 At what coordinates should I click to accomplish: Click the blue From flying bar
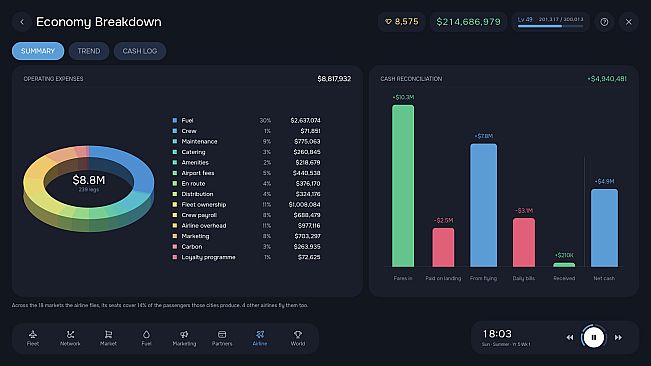(483, 205)
